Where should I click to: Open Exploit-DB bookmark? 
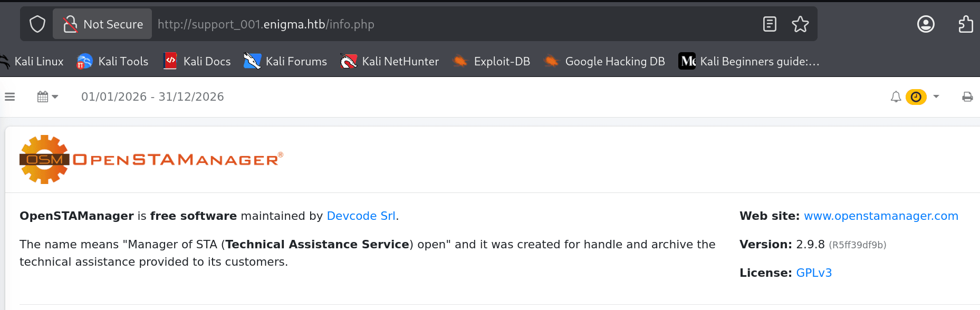click(x=491, y=62)
